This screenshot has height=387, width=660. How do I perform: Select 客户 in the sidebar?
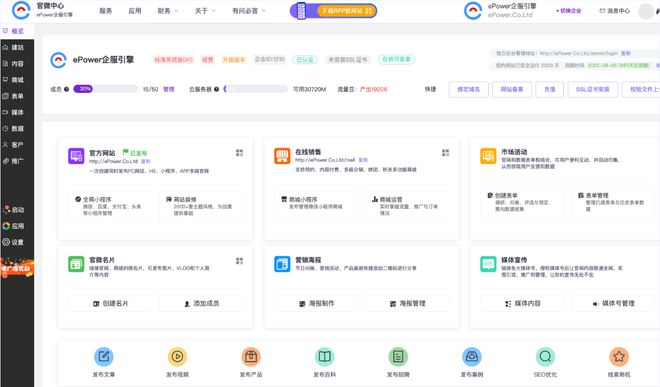(17, 144)
